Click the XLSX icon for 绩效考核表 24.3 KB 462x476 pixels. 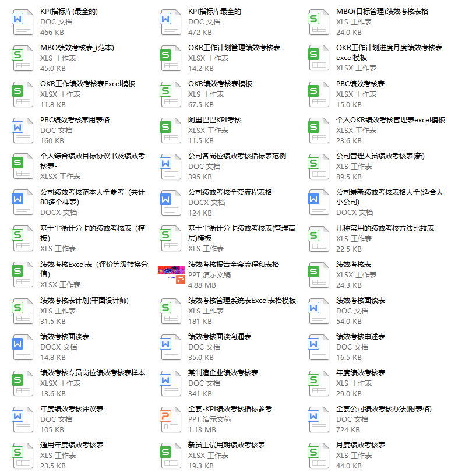pos(319,275)
